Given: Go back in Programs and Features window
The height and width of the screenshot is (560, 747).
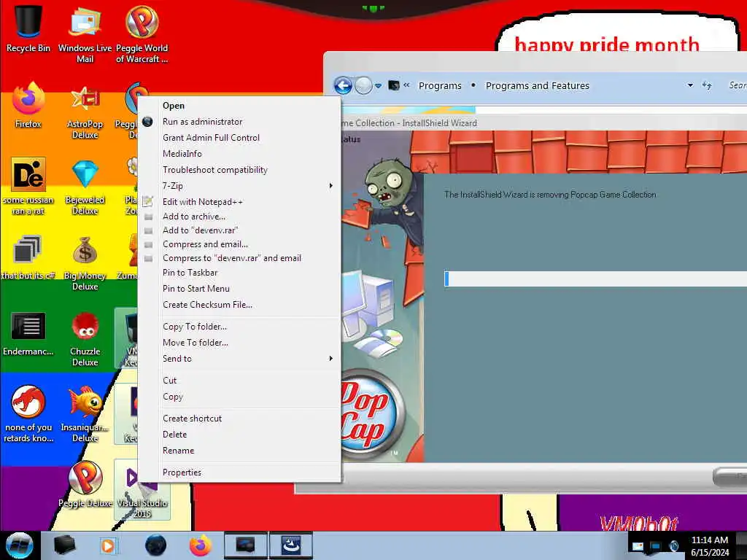Looking at the screenshot, I should 343,86.
